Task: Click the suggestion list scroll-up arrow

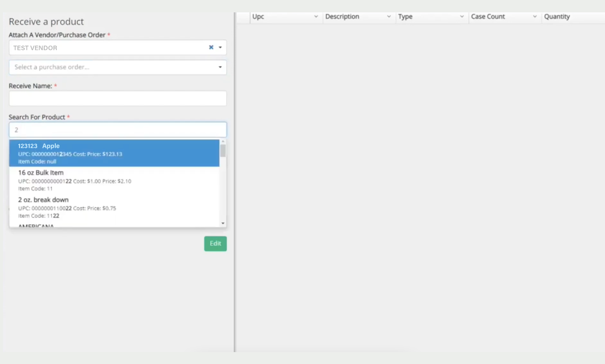Action: [x=223, y=142]
